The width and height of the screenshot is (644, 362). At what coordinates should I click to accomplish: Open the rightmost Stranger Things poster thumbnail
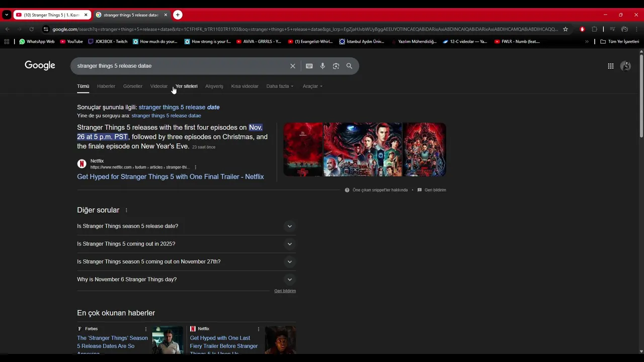click(x=425, y=149)
